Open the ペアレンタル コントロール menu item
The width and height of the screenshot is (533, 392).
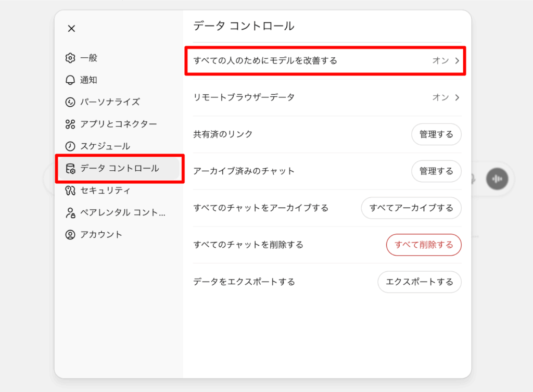point(123,212)
